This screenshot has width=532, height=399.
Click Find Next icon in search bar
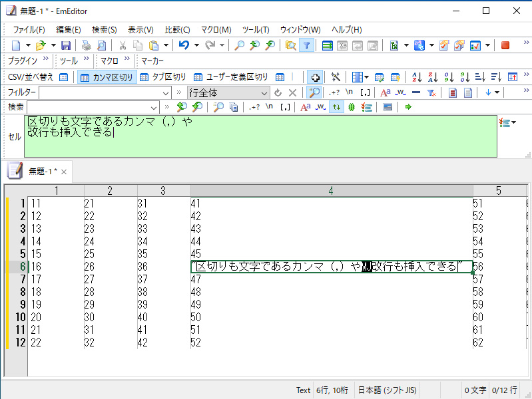tap(197, 107)
